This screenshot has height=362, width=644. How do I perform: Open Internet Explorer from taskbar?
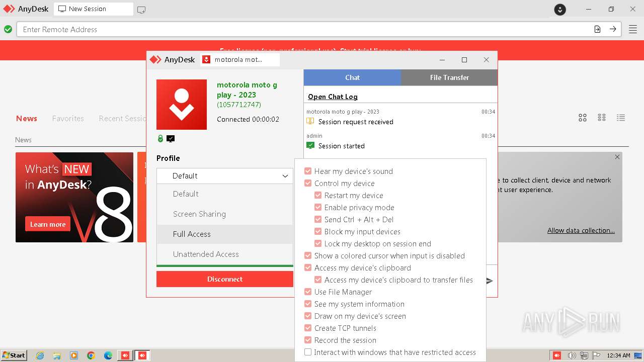[x=40, y=355]
